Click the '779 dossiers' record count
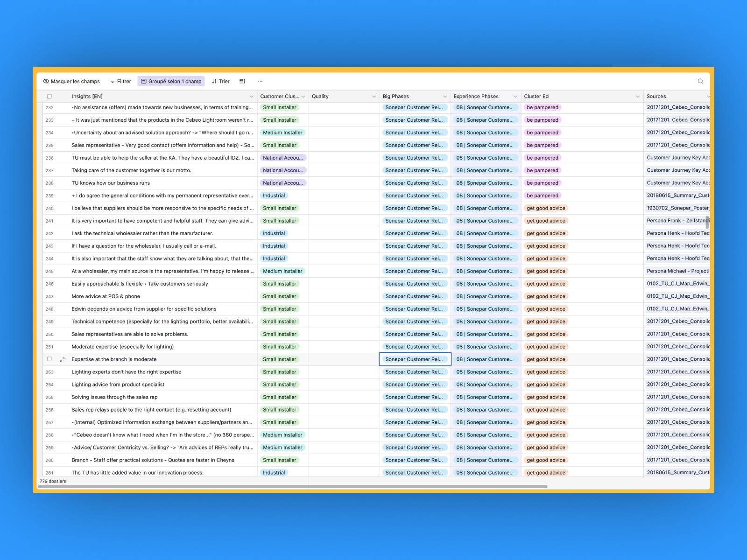The image size is (747, 560). click(x=53, y=481)
